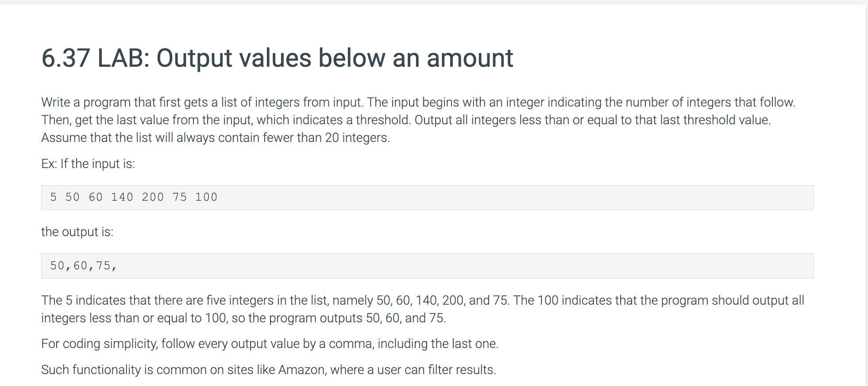This screenshot has height=386, width=868.
Task: Click the "Assume that the list will always" line
Action: click(x=216, y=138)
